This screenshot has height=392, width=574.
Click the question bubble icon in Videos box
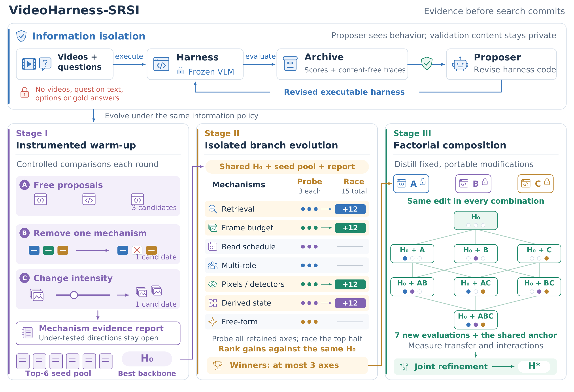(x=45, y=64)
